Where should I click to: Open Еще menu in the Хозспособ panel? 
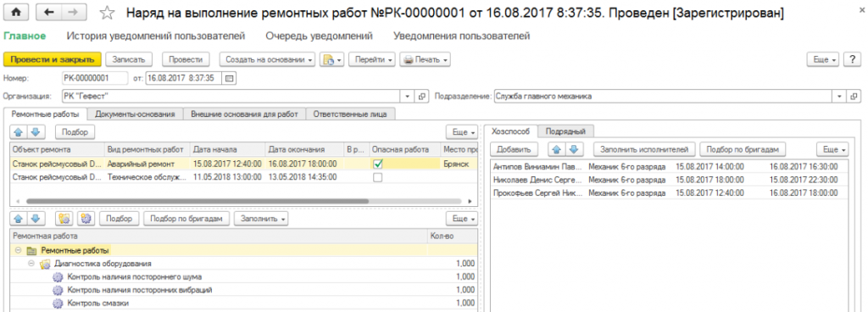pyautogui.click(x=832, y=149)
